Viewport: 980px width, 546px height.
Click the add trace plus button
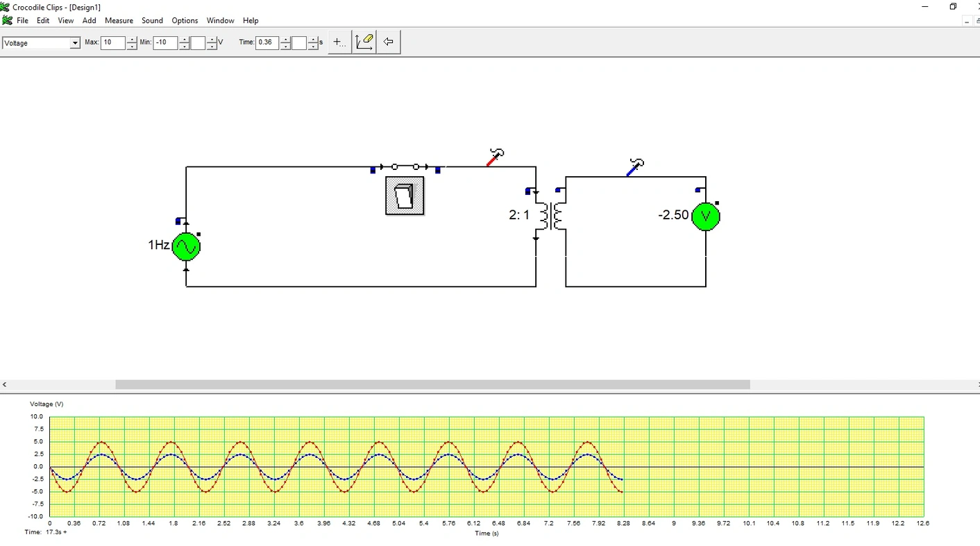(339, 42)
